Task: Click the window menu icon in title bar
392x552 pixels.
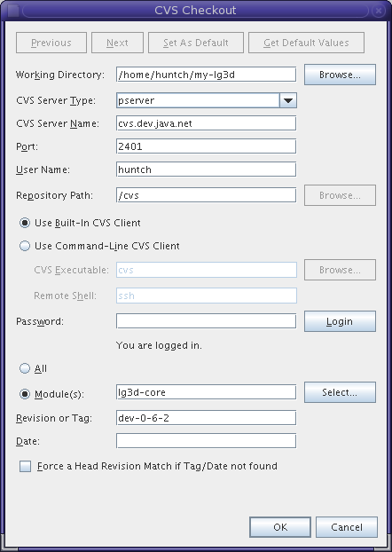Action: tap(13, 11)
